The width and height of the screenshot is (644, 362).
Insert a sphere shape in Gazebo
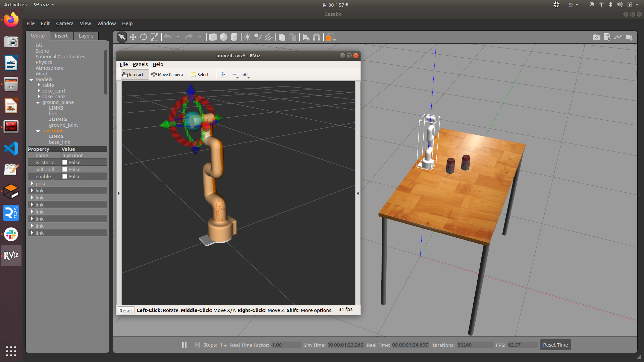(x=223, y=37)
